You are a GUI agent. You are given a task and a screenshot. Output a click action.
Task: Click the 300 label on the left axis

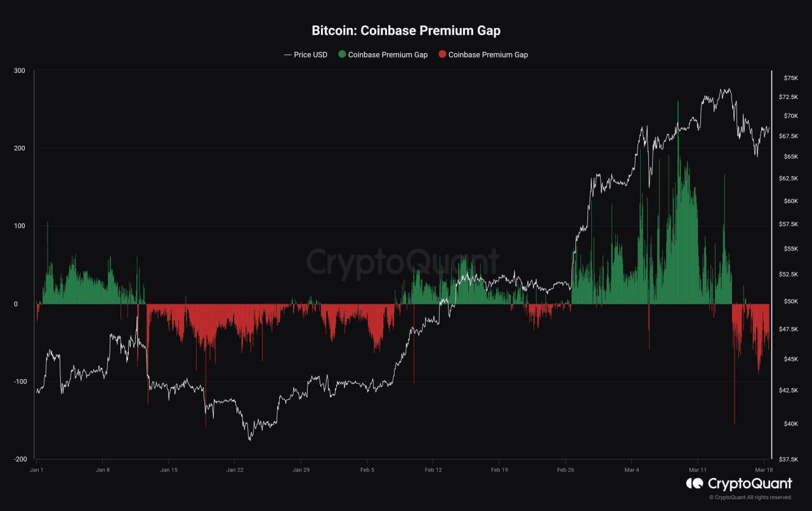click(x=20, y=71)
